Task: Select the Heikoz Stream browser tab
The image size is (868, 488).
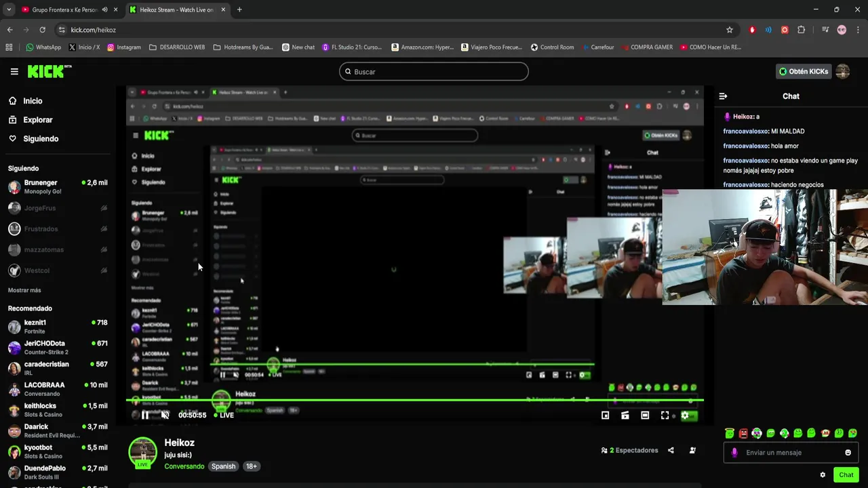Action: (176, 9)
